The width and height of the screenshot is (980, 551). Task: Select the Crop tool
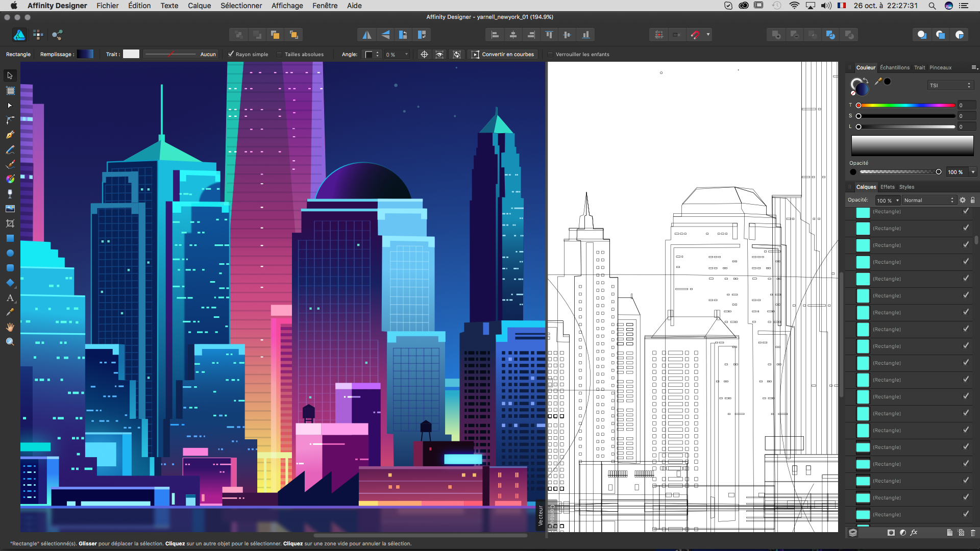[x=10, y=223]
